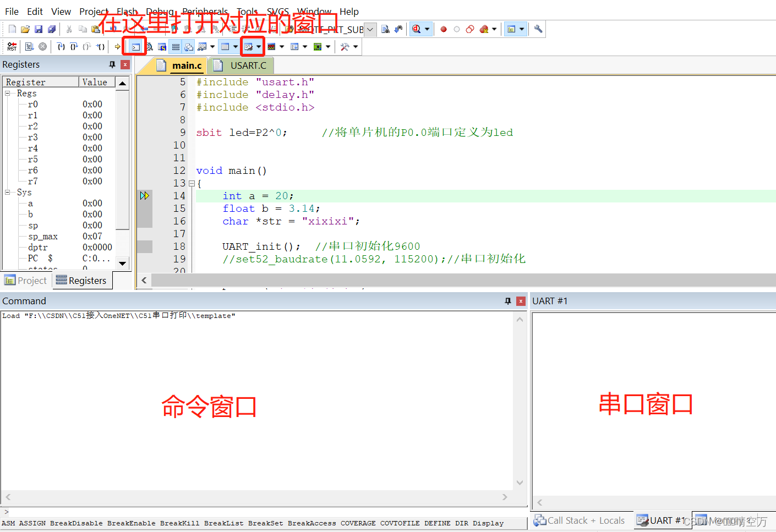Collapse the Sys tree node

pyautogui.click(x=8, y=192)
